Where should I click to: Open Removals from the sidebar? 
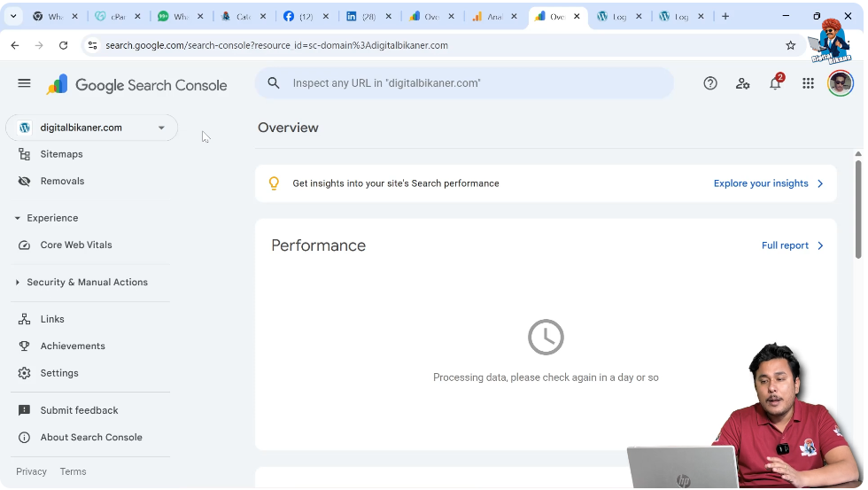click(x=62, y=181)
